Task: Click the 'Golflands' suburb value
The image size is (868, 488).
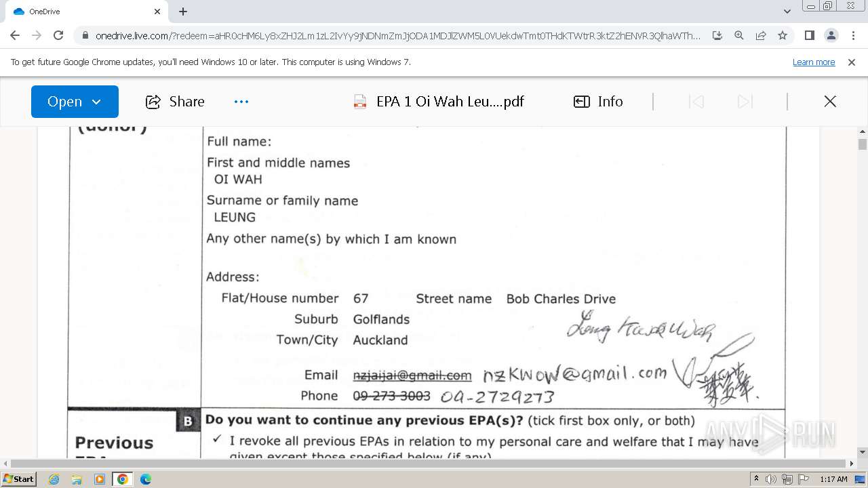Action: 381,319
